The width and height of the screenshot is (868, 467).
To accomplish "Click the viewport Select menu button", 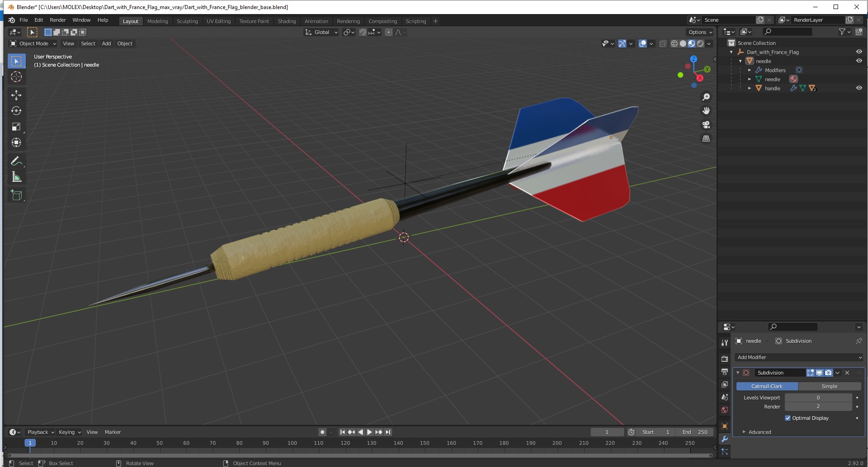I will coord(88,44).
